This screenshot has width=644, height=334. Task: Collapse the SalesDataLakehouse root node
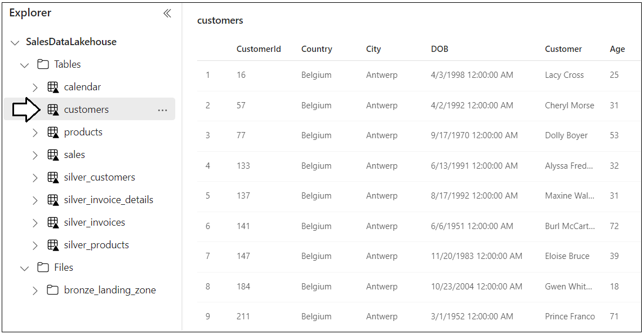tap(15, 42)
